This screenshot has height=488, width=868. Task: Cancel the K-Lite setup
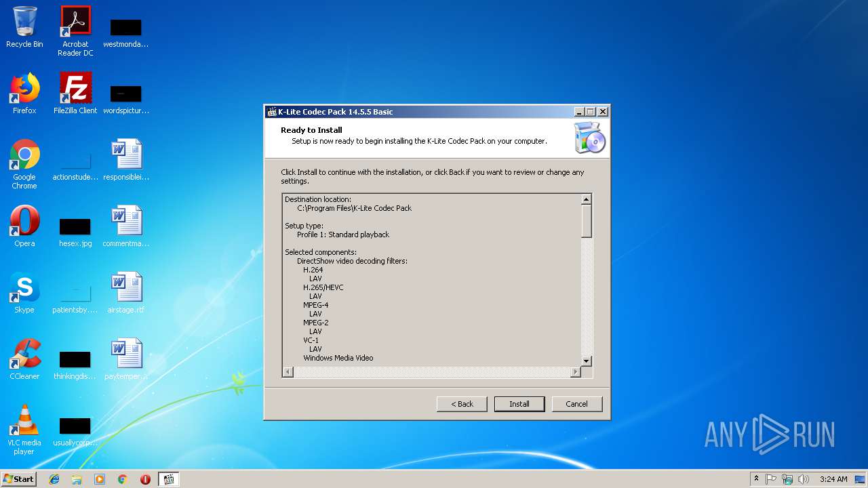click(577, 404)
